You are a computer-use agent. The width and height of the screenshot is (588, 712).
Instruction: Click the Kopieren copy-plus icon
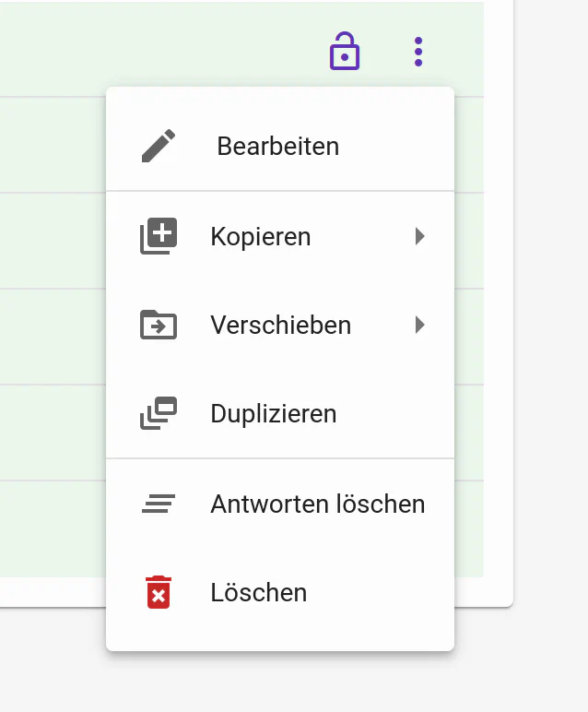tap(159, 236)
